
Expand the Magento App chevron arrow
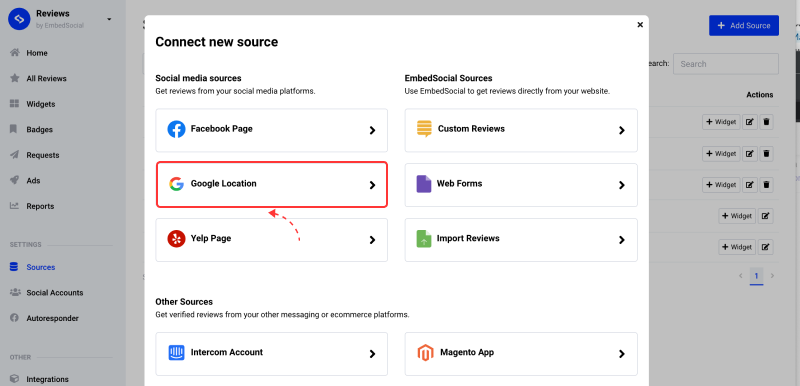click(x=622, y=354)
